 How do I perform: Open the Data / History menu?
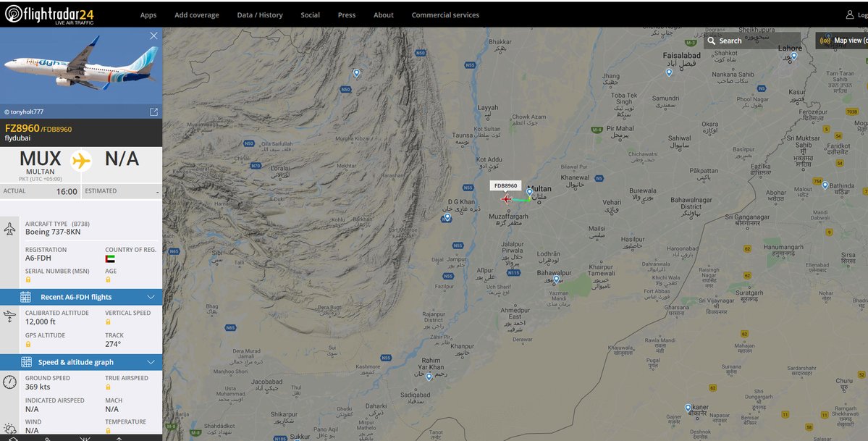coord(260,15)
